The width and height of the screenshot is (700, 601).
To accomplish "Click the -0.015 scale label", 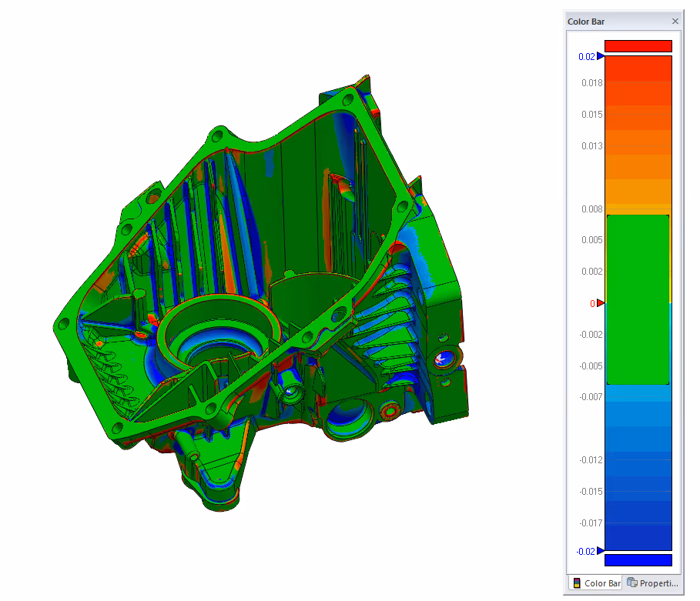I will coord(591,492).
